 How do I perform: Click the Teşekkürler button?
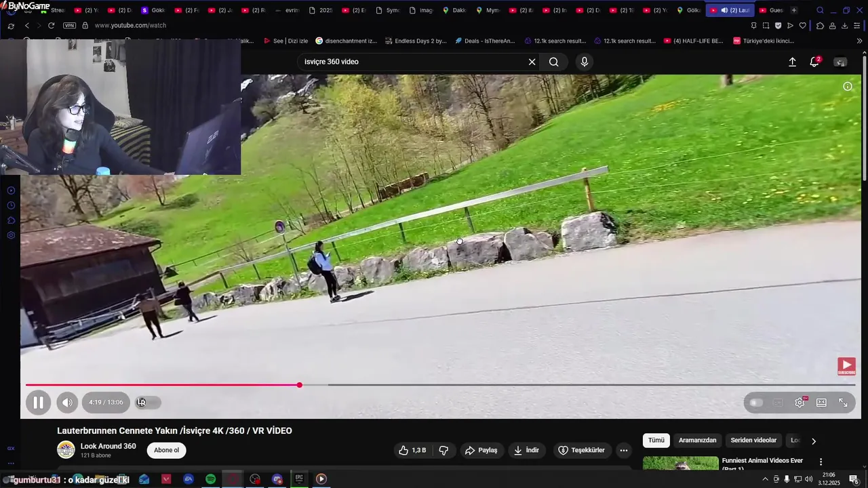tap(581, 450)
